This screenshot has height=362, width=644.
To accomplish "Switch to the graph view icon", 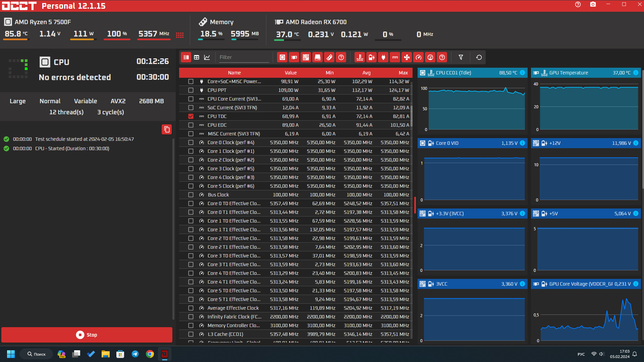I will tap(207, 57).
